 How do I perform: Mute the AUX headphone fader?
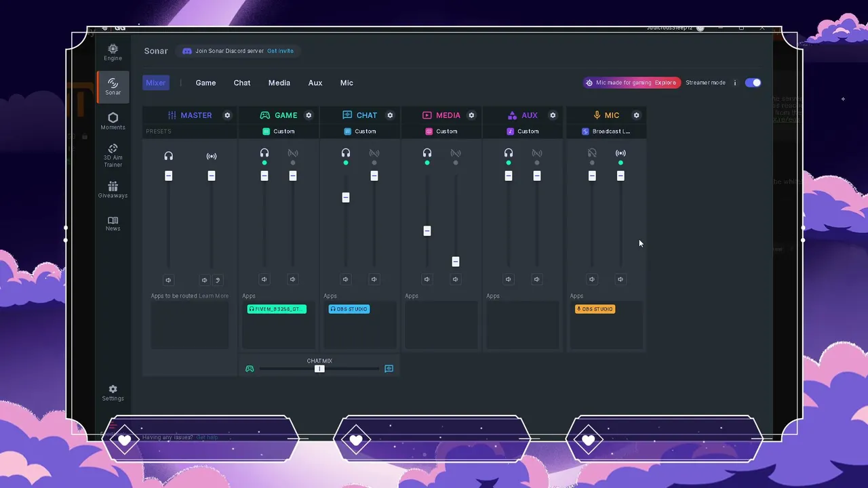point(509,279)
